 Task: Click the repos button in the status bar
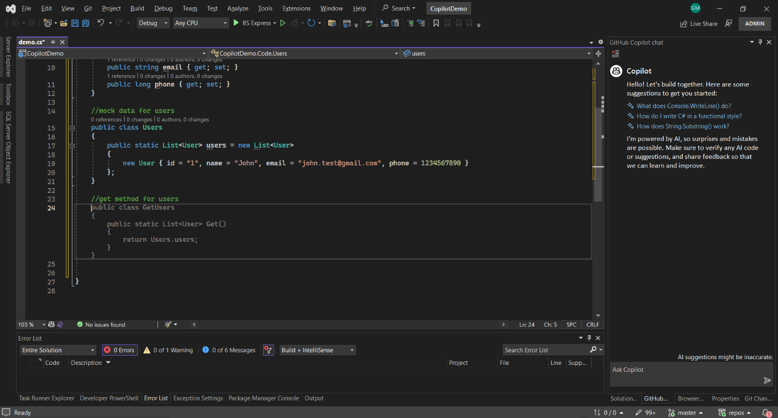point(735,413)
